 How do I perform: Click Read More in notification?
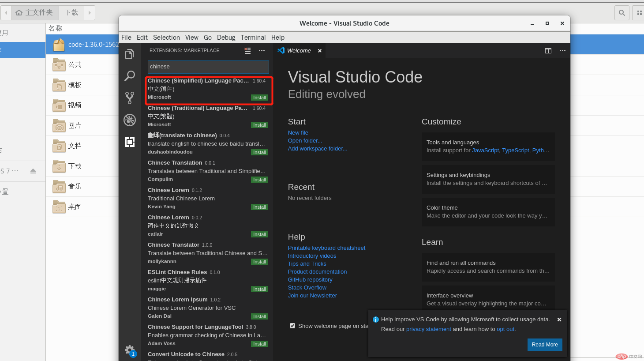[x=545, y=345]
